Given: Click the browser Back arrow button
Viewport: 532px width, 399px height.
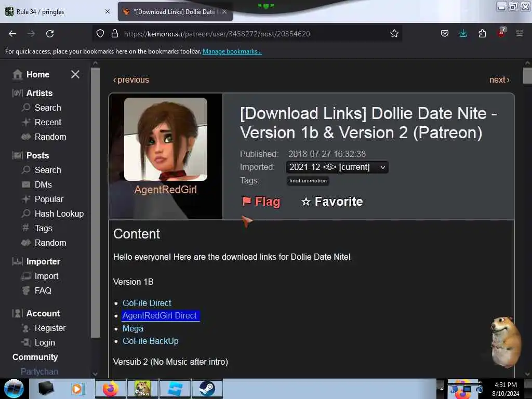Looking at the screenshot, I should 12,34.
